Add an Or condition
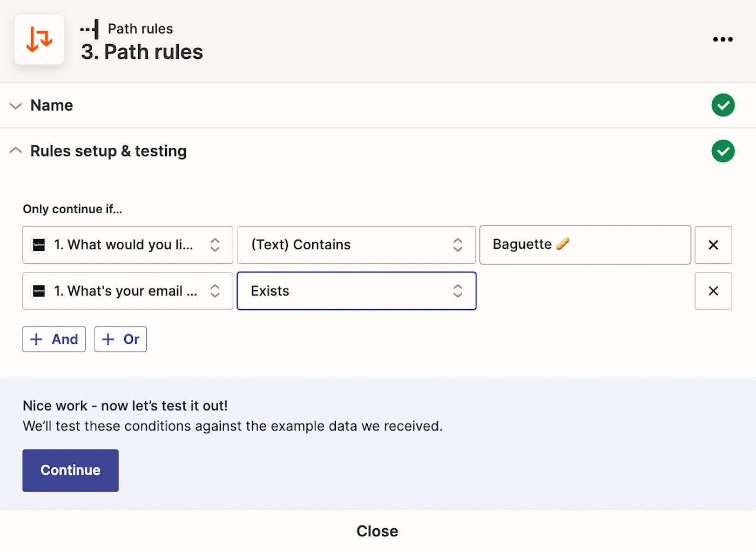The width and height of the screenshot is (756, 552). (x=120, y=339)
